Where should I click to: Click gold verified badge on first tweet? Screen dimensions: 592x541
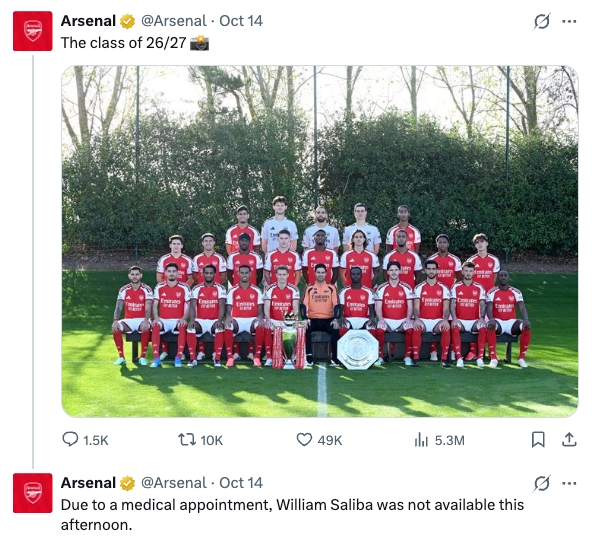128,22
